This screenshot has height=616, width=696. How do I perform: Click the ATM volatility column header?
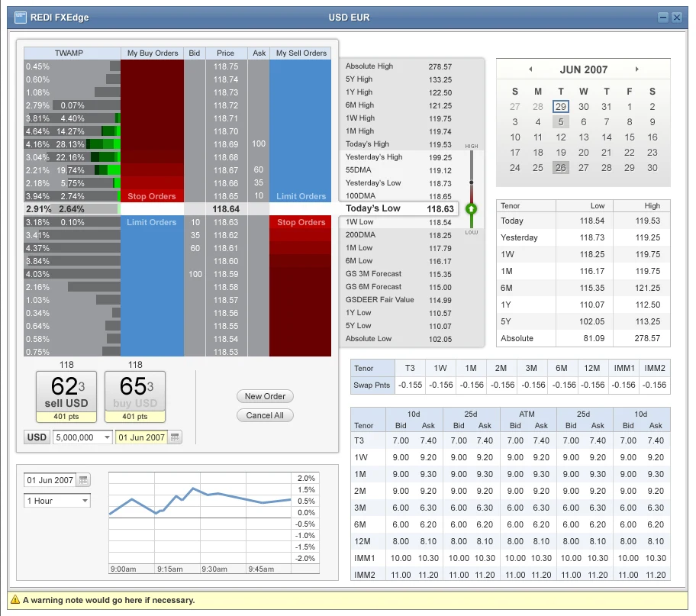(527, 414)
